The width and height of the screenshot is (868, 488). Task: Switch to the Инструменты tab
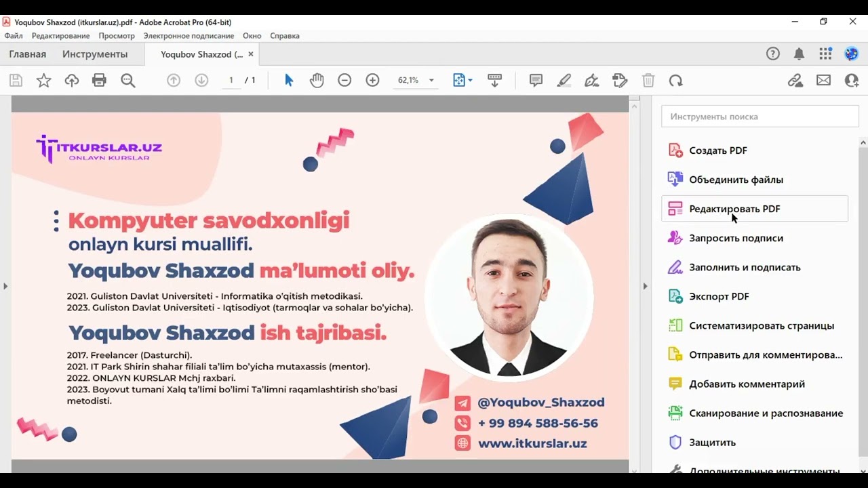point(95,54)
